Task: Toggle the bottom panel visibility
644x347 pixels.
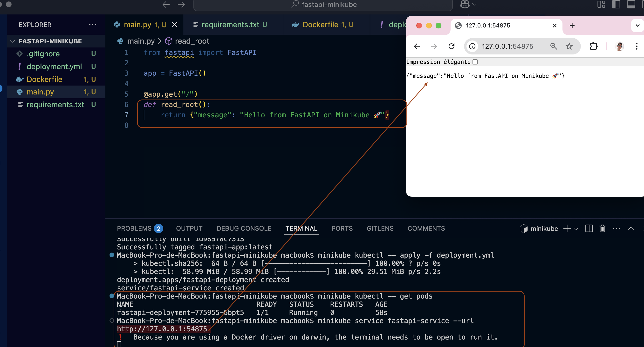Action: coord(631,4)
